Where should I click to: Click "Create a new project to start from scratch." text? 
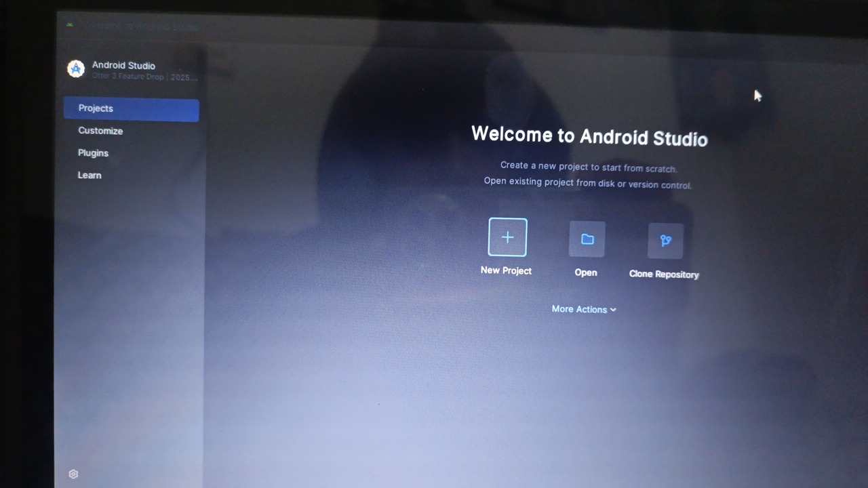(x=589, y=167)
